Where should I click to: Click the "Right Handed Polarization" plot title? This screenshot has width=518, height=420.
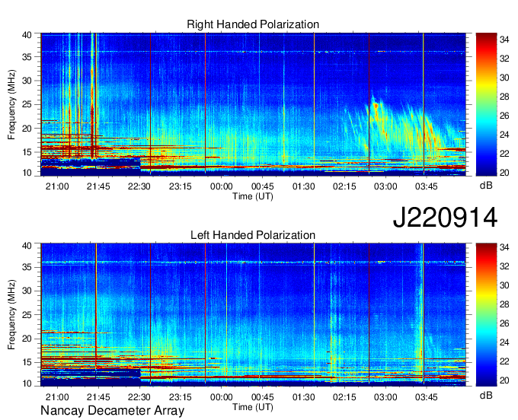pyautogui.click(x=253, y=24)
